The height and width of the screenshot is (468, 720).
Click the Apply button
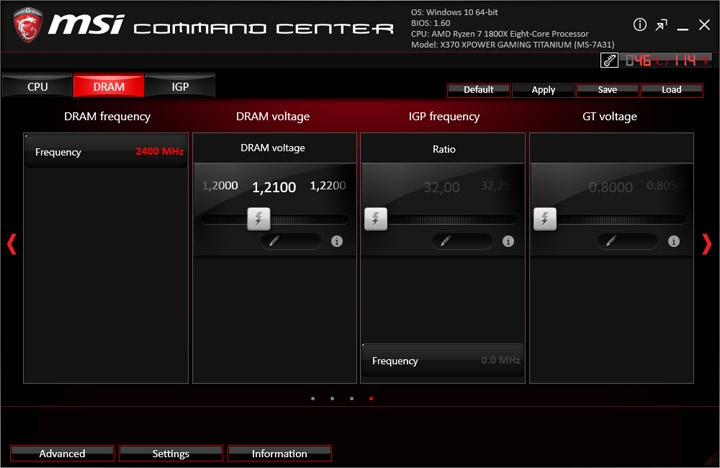(x=543, y=90)
